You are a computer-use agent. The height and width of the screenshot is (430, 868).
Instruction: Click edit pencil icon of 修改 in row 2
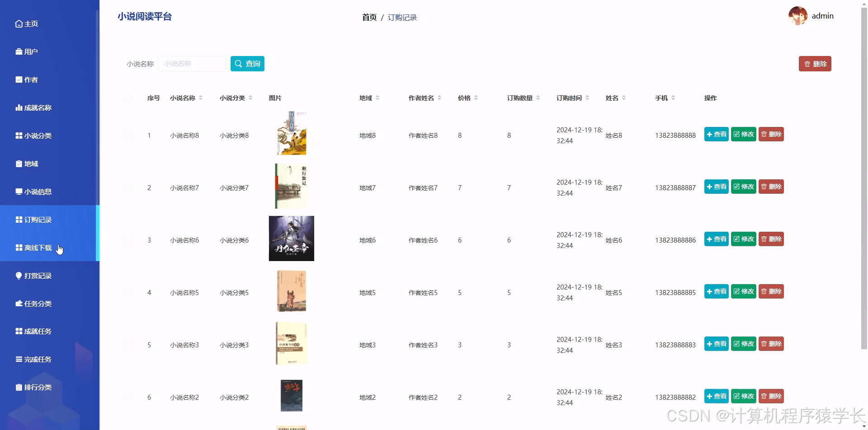coord(736,187)
